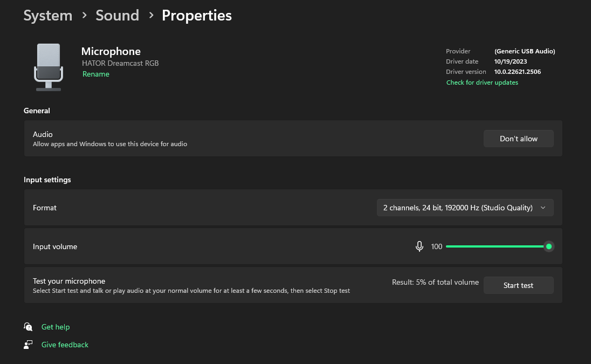
Task: Click the large microphone device icon
Action: [49, 67]
